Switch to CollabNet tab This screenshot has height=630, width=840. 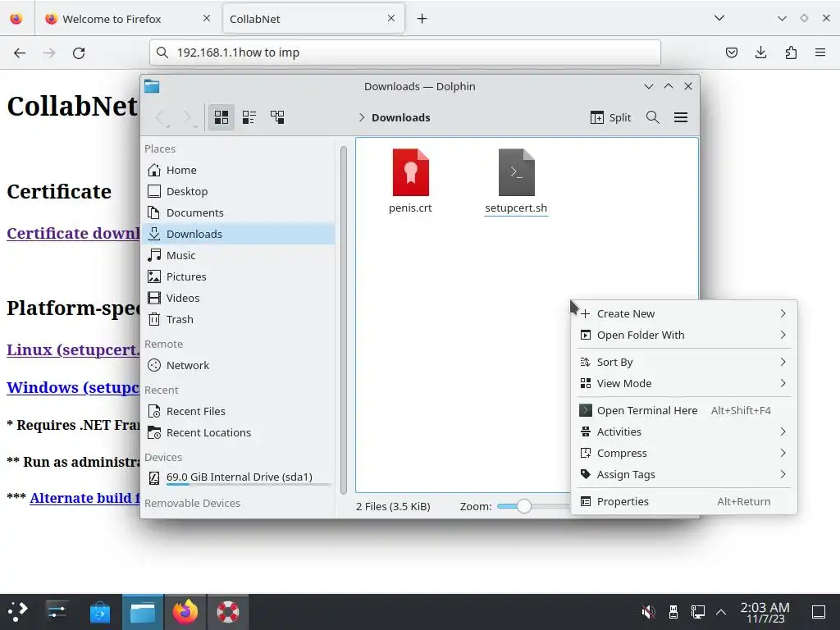[x=313, y=19]
